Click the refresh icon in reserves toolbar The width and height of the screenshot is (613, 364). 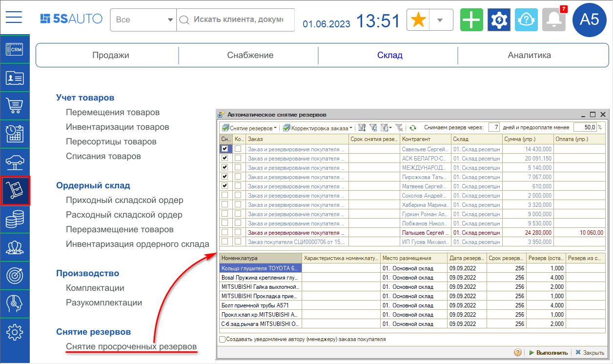413,128
